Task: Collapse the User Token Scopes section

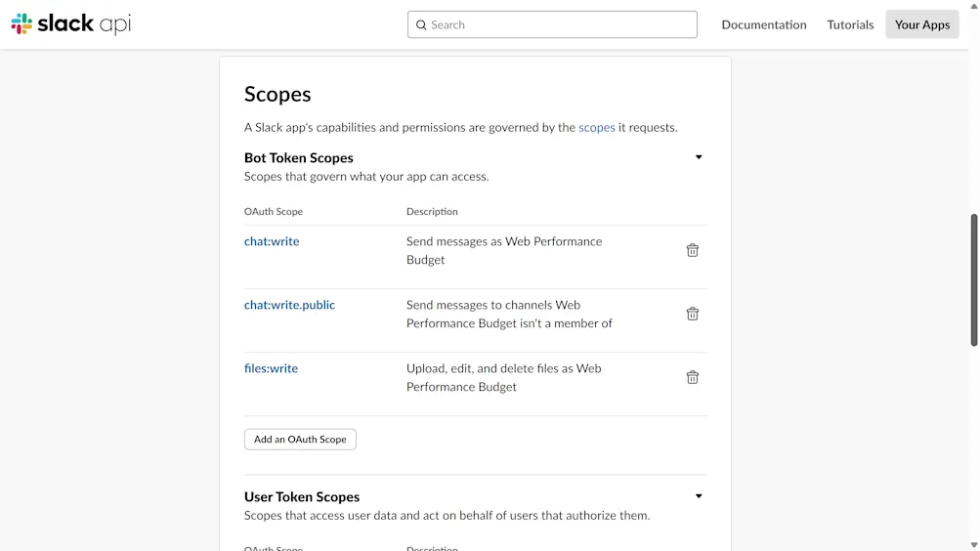Action: (699, 496)
